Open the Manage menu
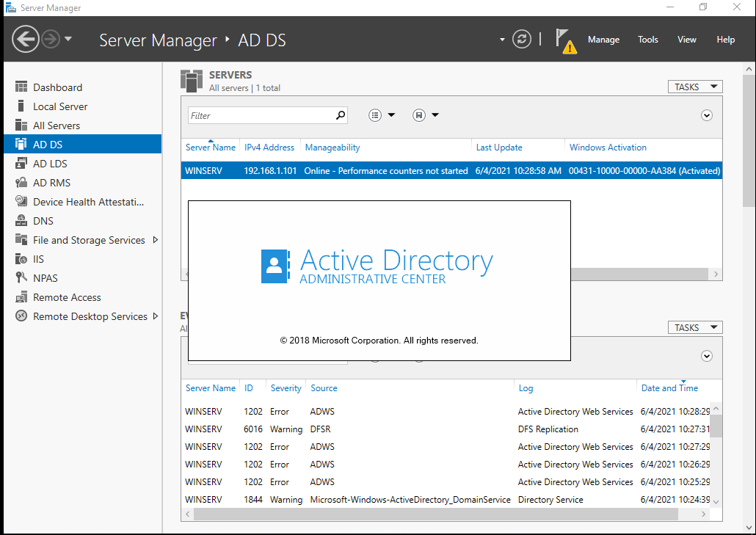 click(603, 40)
